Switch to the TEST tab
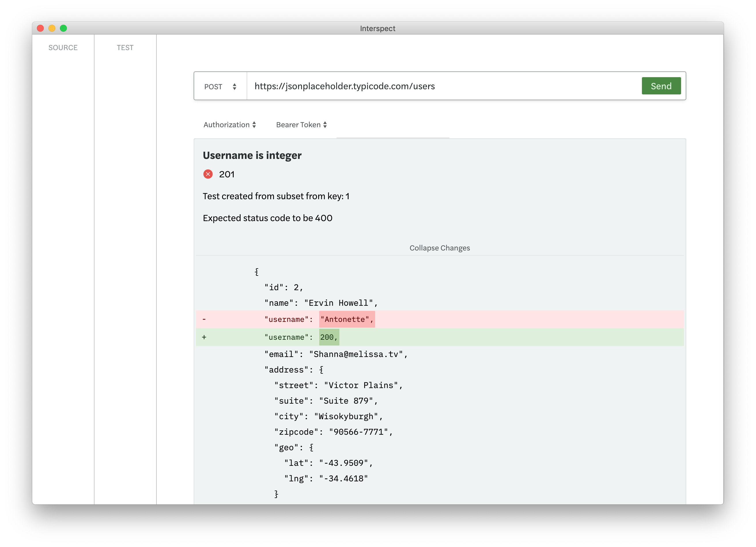 [x=125, y=48]
